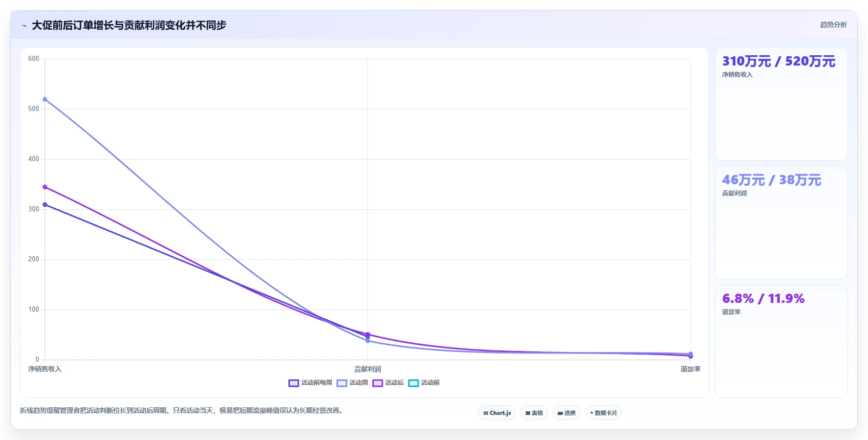Toggle the 活动后 legend series
Image resolution: width=868 pixels, height=440 pixels.
[x=388, y=383]
